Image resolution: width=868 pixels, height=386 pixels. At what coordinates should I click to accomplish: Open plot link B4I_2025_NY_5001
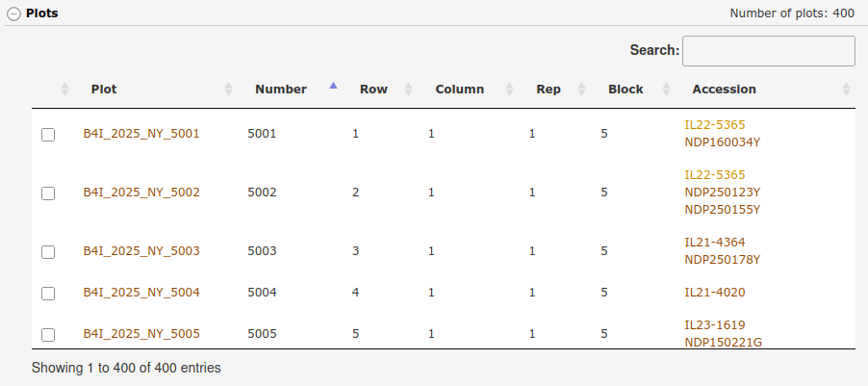141,134
